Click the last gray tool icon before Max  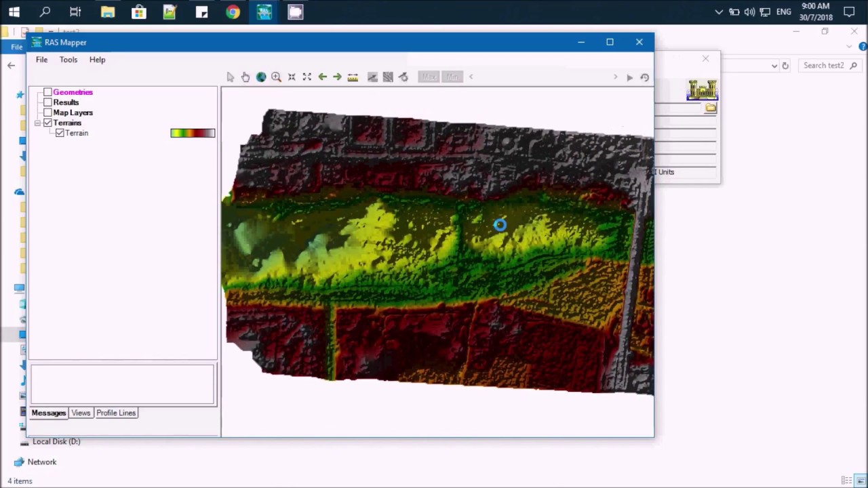pos(403,77)
